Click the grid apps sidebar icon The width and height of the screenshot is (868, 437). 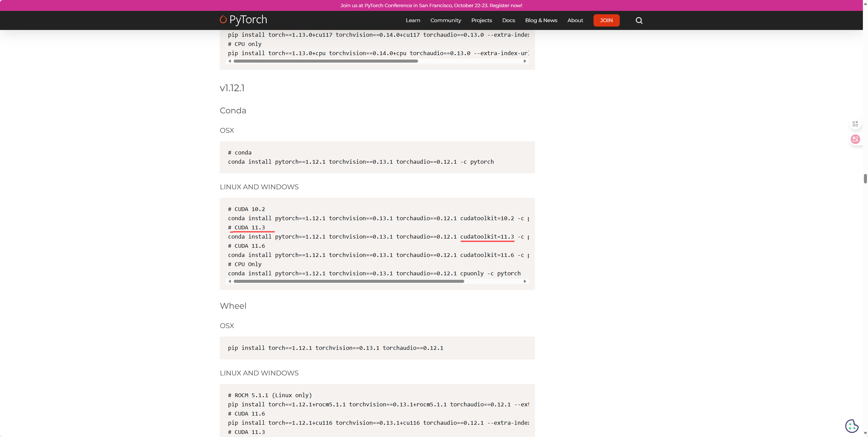pos(855,124)
